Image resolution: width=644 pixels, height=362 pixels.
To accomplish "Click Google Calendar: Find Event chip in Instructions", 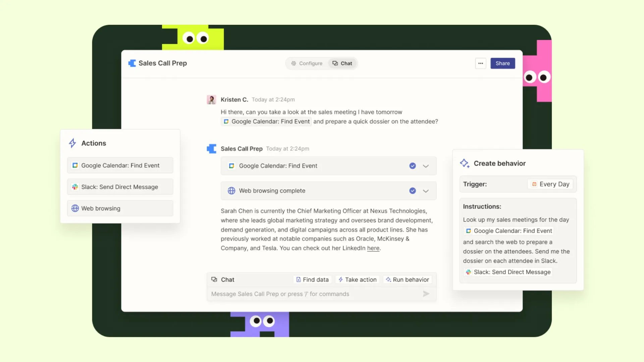I will [x=508, y=231].
